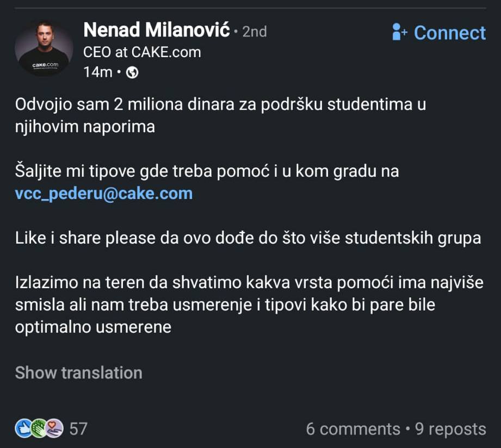View the 6 comments
This screenshot has height=448, width=501.
[352, 428]
